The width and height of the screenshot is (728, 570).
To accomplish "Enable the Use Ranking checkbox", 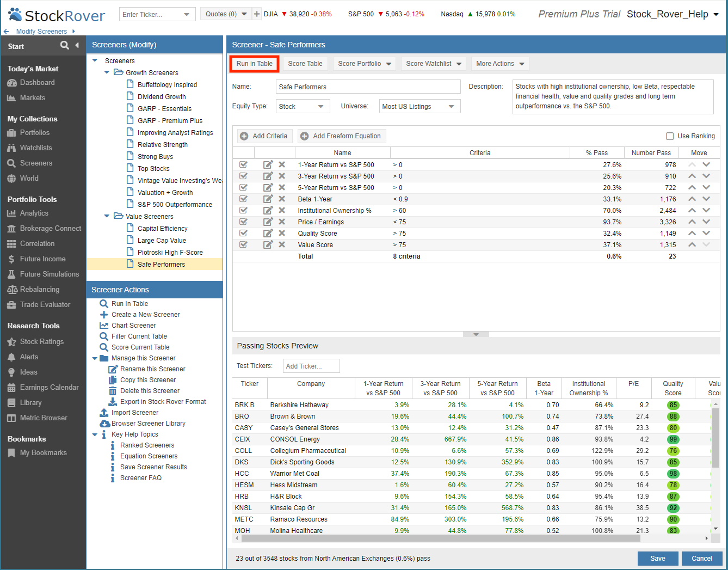I will [670, 136].
